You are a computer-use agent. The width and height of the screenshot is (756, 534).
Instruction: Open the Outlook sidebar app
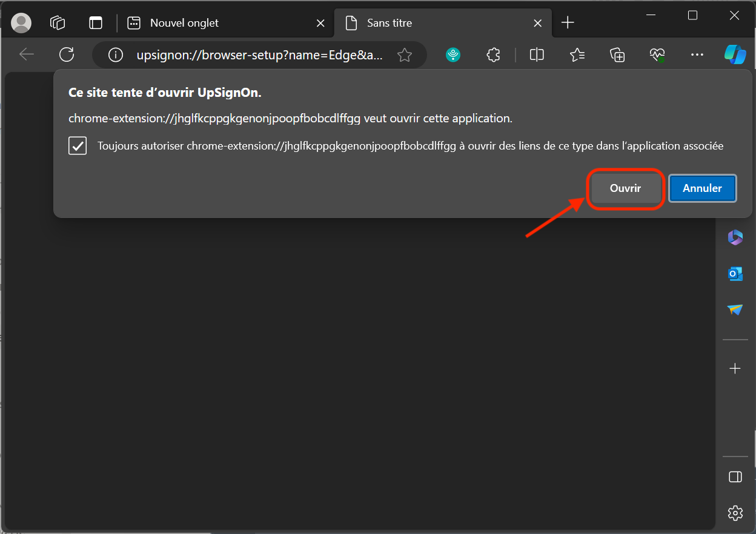pos(735,274)
